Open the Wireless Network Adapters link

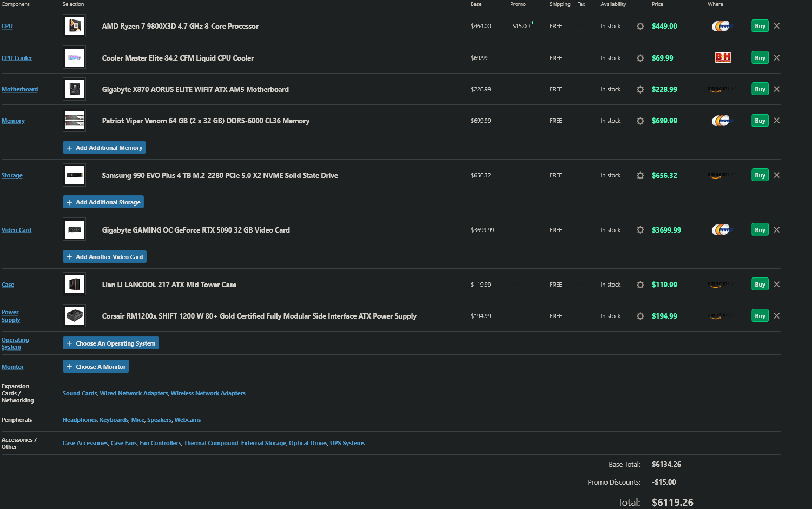tap(208, 393)
